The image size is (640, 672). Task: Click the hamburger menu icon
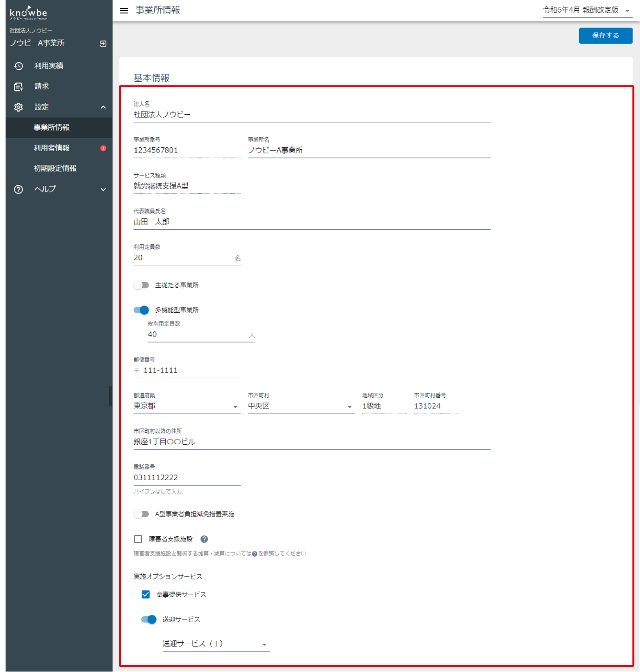click(x=124, y=10)
